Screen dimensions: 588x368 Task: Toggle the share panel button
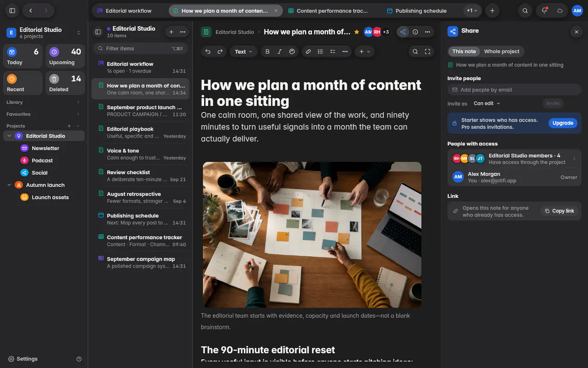[403, 32]
